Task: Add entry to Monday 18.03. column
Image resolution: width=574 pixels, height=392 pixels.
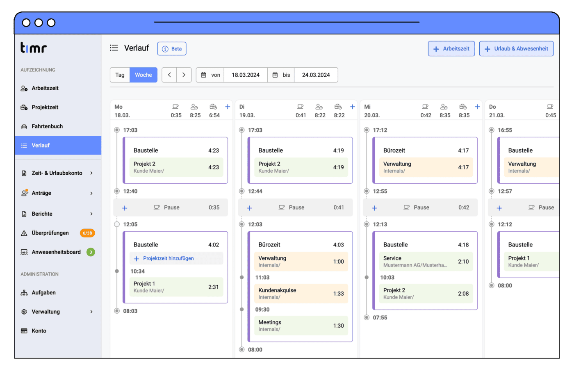Action: pos(228,107)
